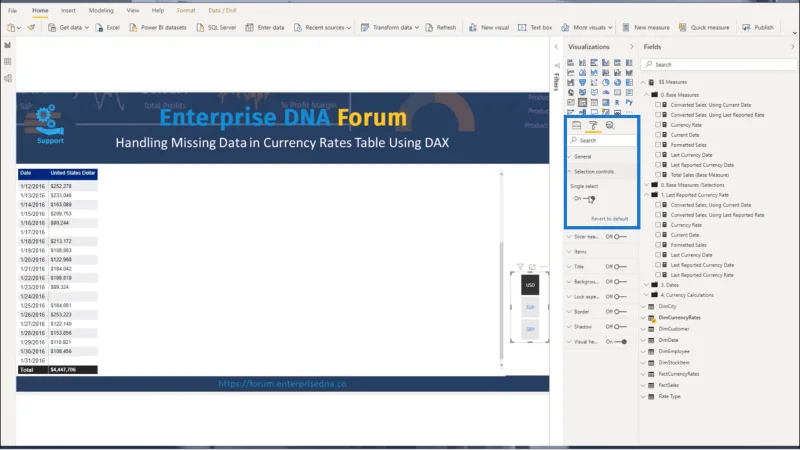Select the Scatter chart visualization
The image size is (800, 450).
point(594,83)
